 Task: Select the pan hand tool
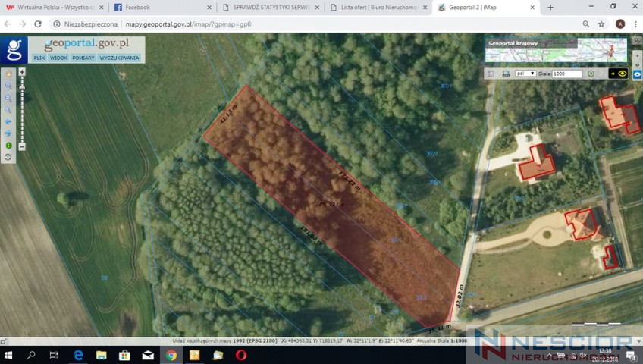8,74
